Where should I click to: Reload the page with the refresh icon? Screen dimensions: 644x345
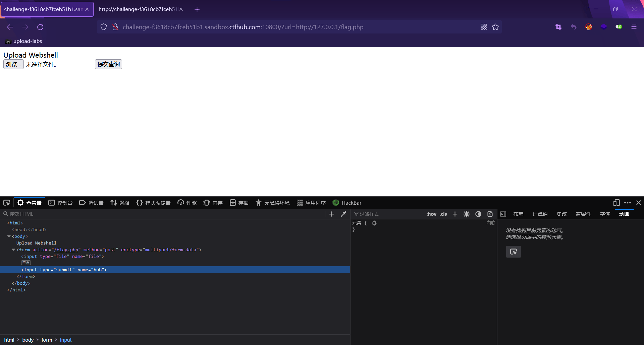[x=40, y=27]
